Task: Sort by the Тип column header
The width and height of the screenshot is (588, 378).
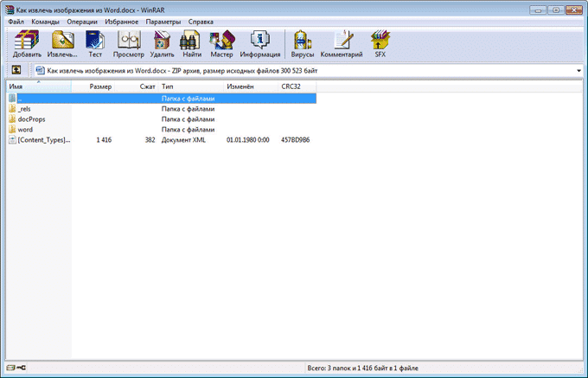Action: tap(191, 86)
